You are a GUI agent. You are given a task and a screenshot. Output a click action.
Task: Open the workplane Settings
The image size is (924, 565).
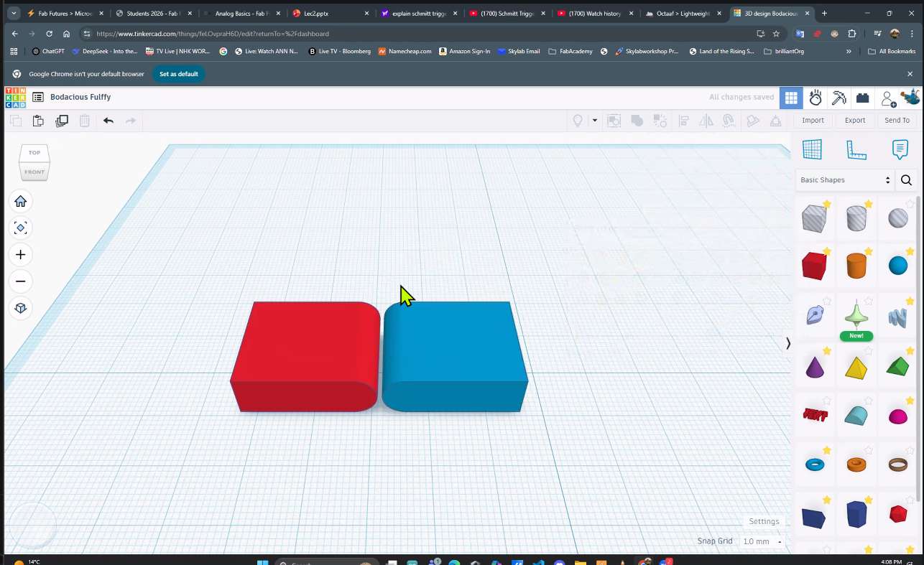pyautogui.click(x=764, y=521)
